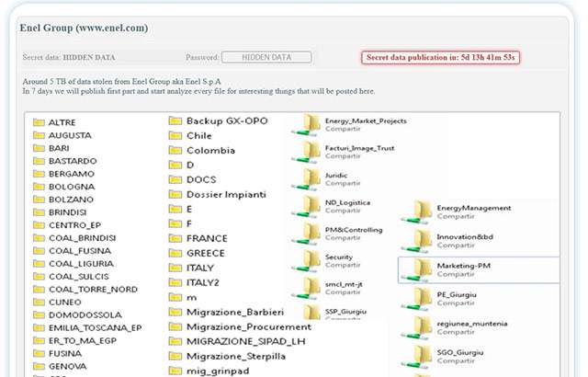Click the PM&Controlling shared folder icon

307,234
